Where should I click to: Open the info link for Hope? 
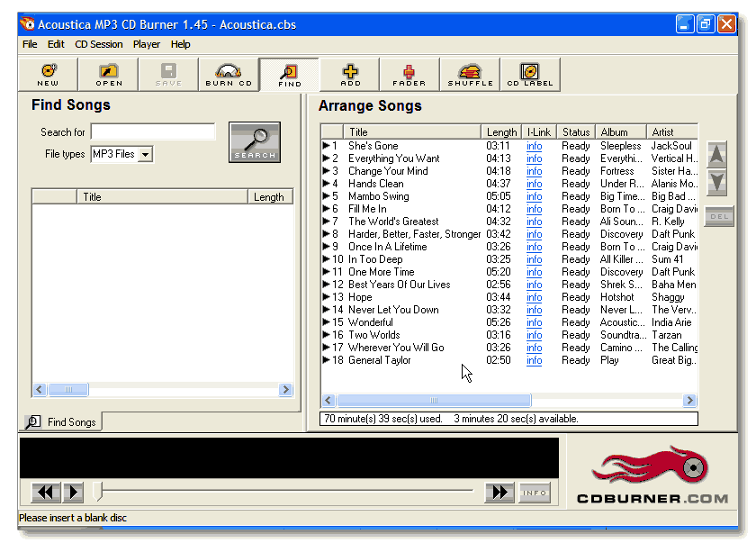pos(535,297)
